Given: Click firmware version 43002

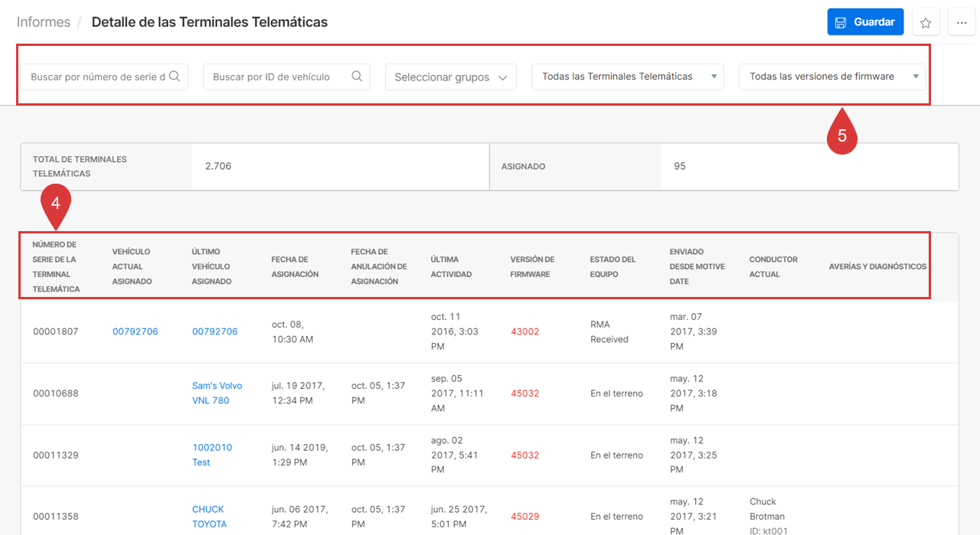Looking at the screenshot, I should (x=525, y=331).
